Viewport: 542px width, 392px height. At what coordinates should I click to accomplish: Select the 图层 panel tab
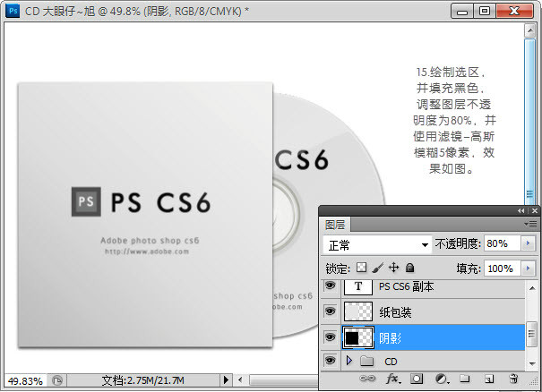(335, 224)
